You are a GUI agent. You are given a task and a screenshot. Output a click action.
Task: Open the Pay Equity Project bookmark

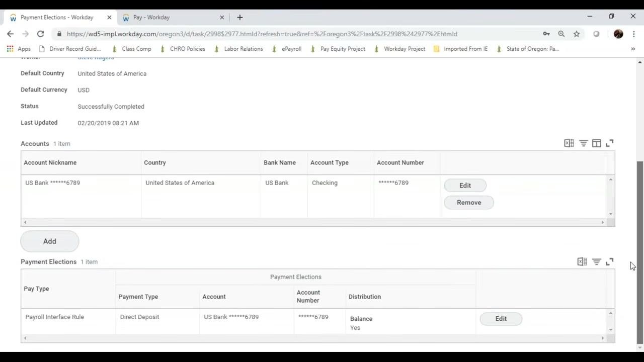point(338,49)
